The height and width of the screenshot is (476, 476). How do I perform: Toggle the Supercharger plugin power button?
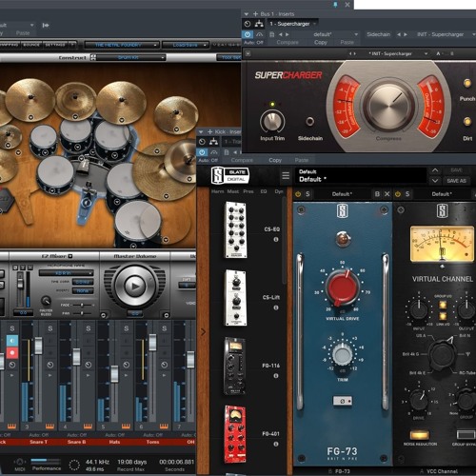[248, 34]
